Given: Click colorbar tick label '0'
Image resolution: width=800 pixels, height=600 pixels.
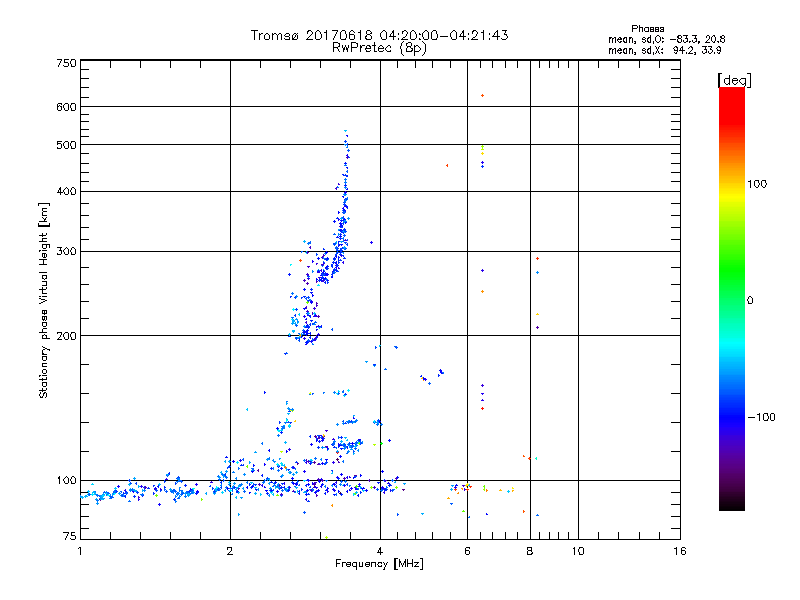Looking at the screenshot, I should (x=750, y=301).
